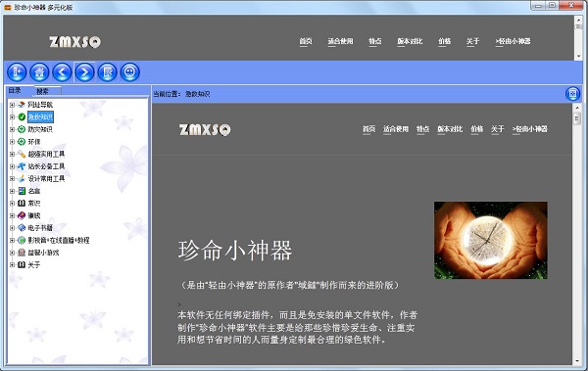The height and width of the screenshot is (371, 588).
Task: Click the smiley face toolbar icon
Action: tap(129, 72)
